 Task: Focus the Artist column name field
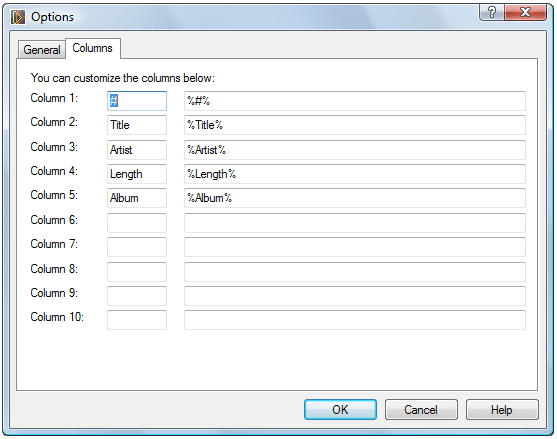[137, 150]
